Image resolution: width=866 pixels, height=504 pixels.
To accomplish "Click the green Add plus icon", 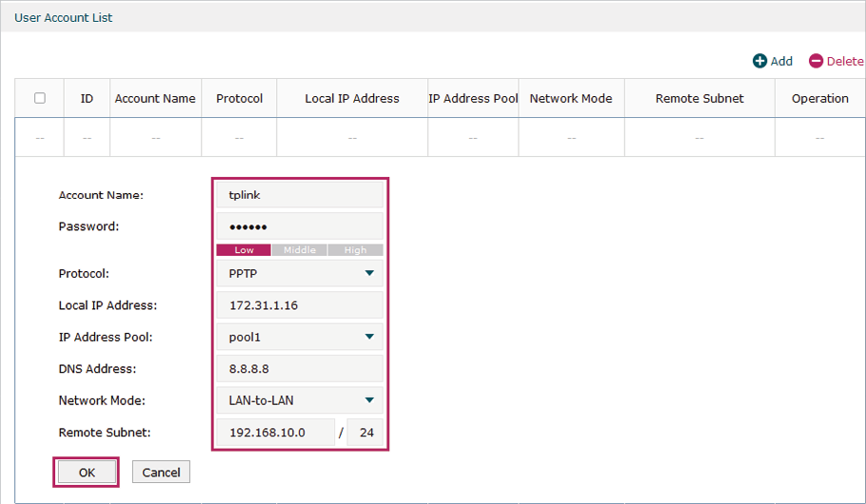I will (x=759, y=61).
